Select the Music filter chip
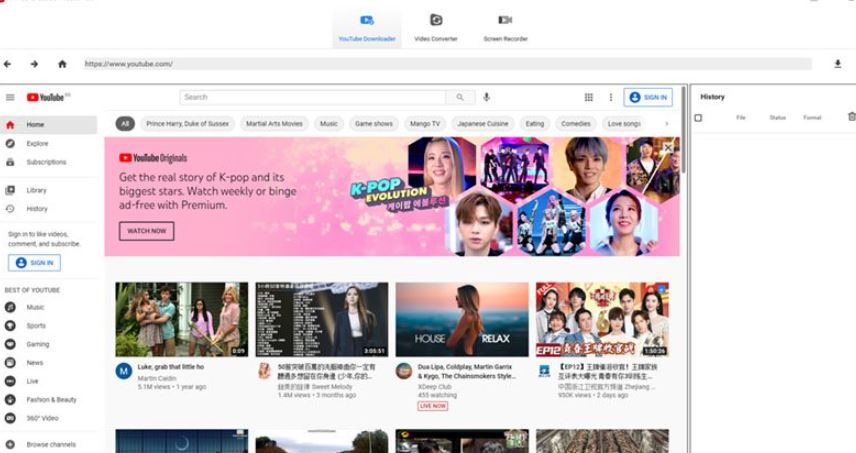The width and height of the screenshot is (856, 453). 329,124
